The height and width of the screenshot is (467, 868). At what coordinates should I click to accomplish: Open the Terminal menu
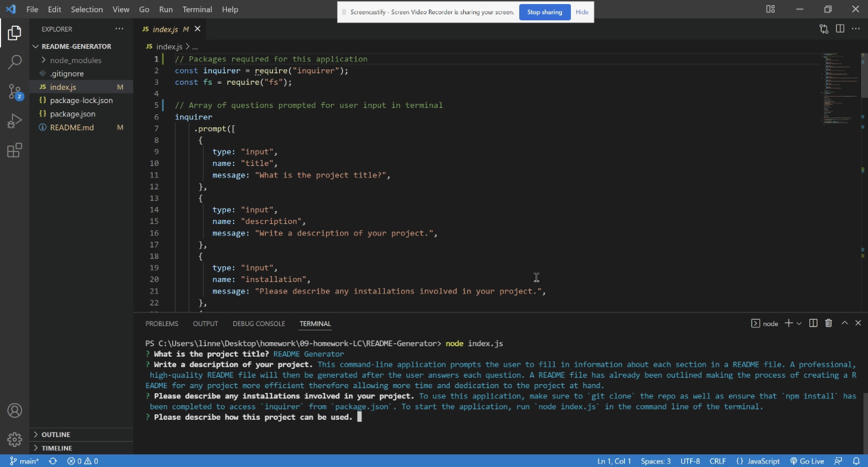[197, 10]
